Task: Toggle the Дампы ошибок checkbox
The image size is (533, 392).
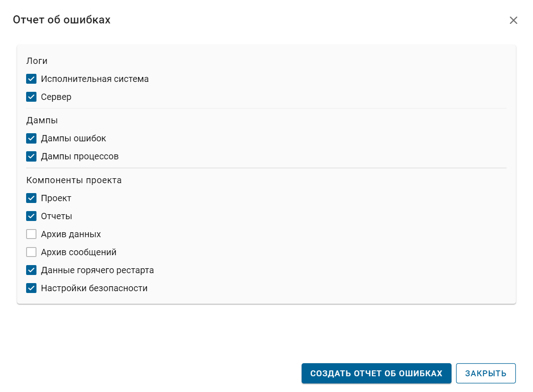Action: 31,139
